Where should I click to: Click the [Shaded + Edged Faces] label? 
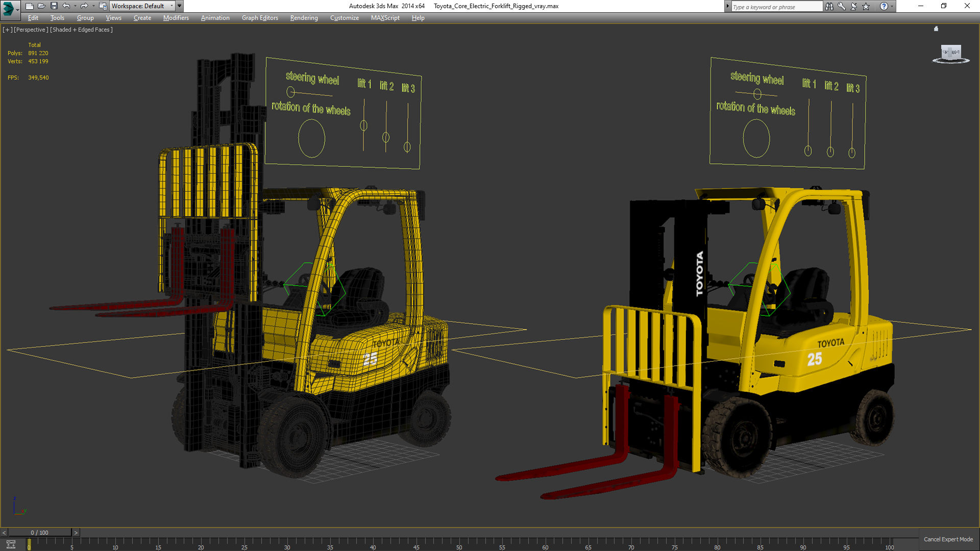pyautogui.click(x=82, y=30)
